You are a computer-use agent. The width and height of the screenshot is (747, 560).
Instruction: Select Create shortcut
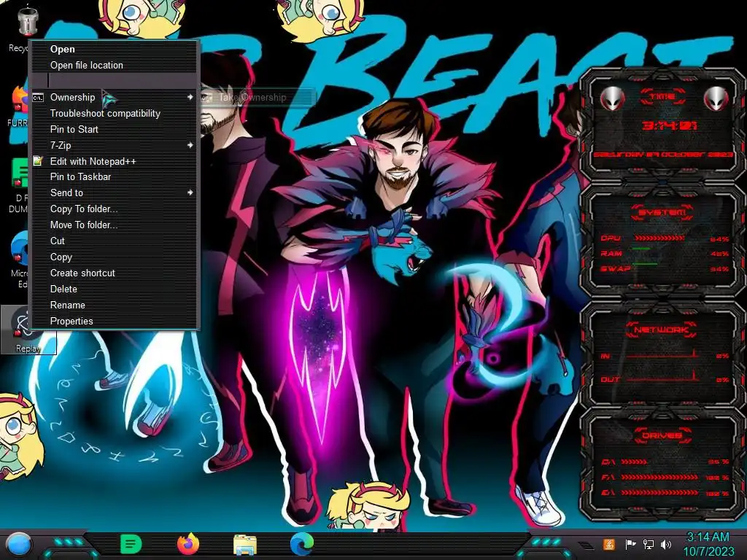tap(115, 273)
